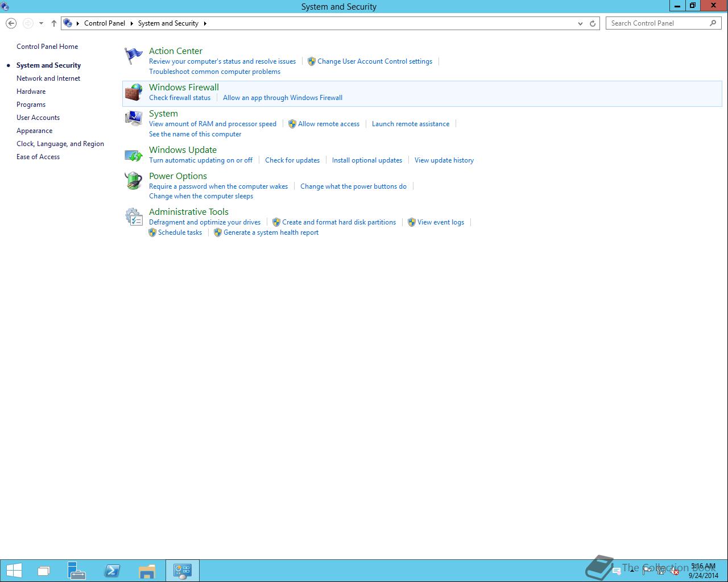Click Install optional updates

[x=367, y=160]
